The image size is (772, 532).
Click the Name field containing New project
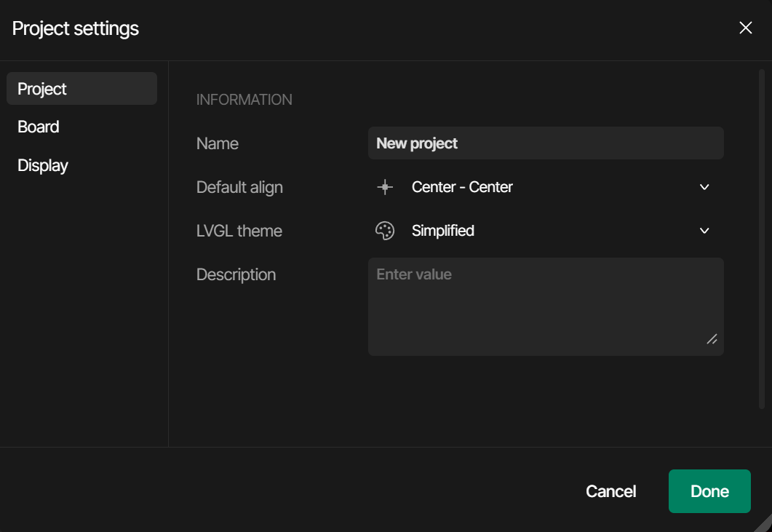pos(546,143)
